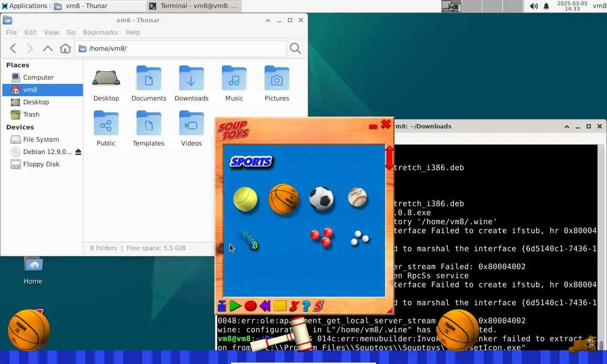The image size is (607, 364).
Task: Switch to vm8 - Thunar taskbar button
Action: [x=98, y=6]
